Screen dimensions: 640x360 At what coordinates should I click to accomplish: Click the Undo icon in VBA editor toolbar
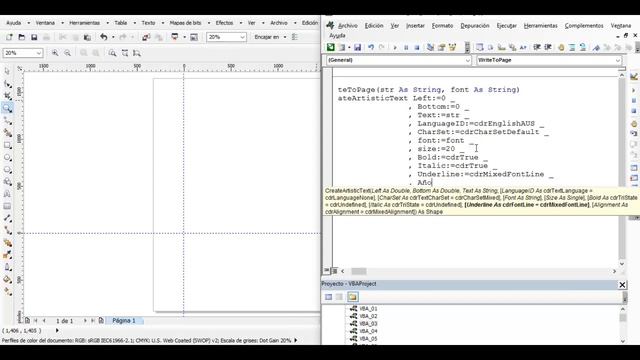[x=371, y=47]
